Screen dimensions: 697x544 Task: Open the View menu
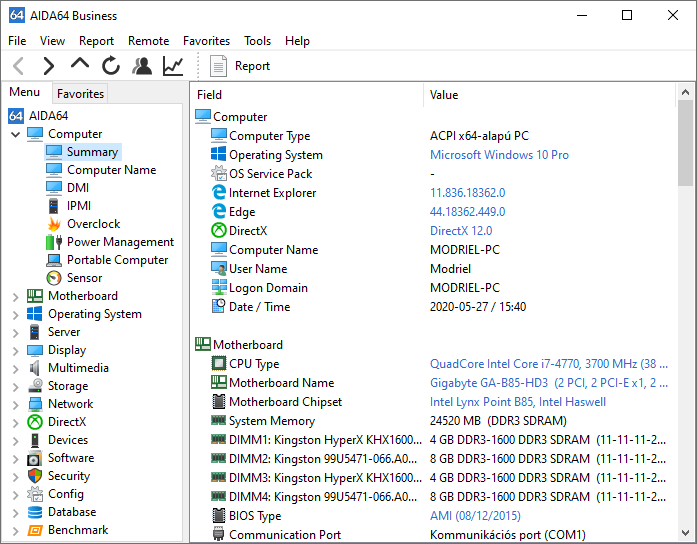coord(52,41)
